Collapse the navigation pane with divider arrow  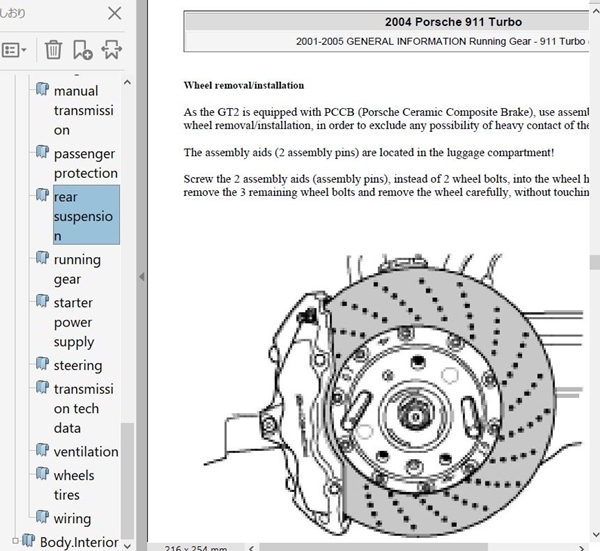coord(142,276)
